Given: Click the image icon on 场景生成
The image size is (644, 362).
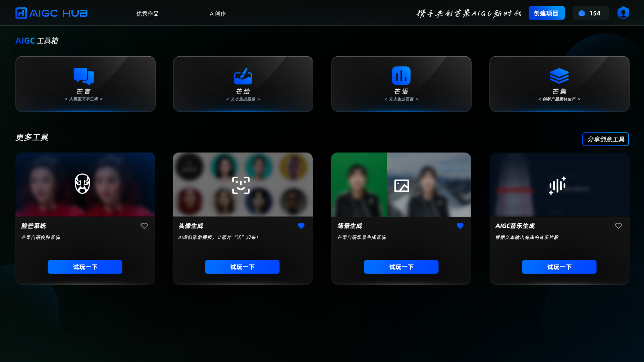Looking at the screenshot, I should tap(401, 186).
